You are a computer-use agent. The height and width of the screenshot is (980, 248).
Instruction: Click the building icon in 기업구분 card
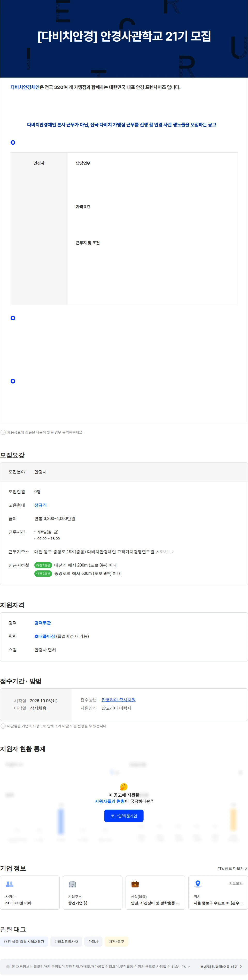click(x=72, y=884)
